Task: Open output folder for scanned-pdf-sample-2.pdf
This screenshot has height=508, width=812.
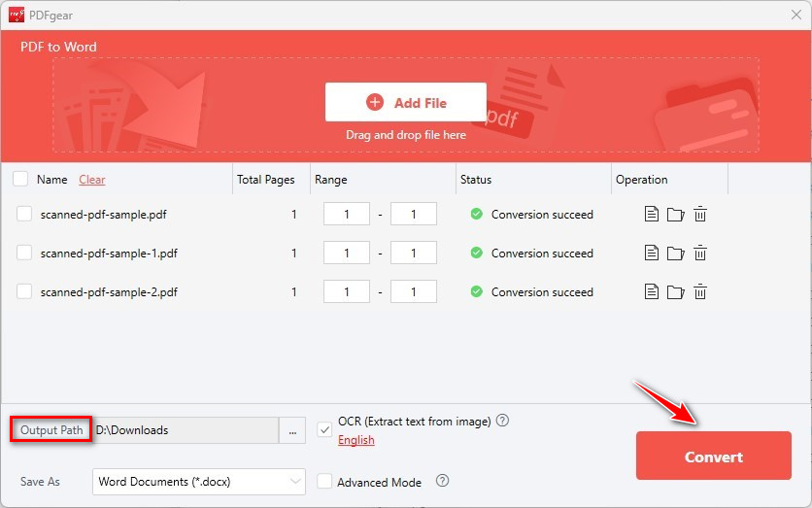Action: pyautogui.click(x=675, y=291)
